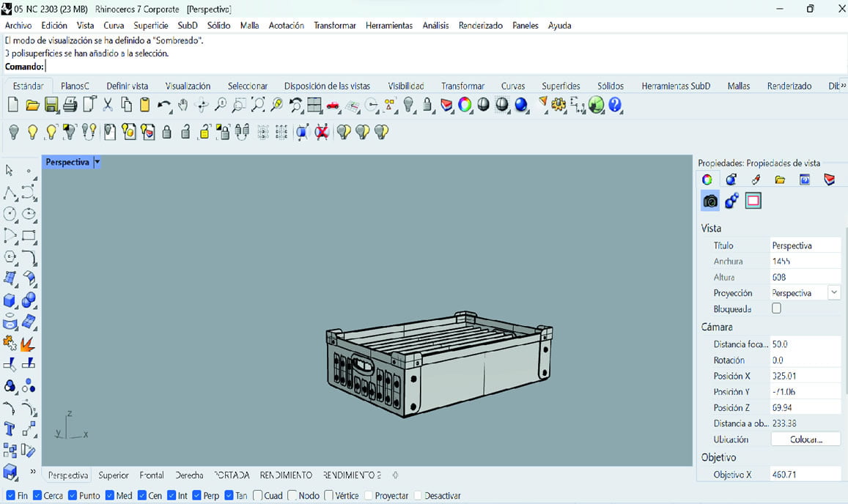Image resolution: width=848 pixels, height=504 pixels.
Task: Open the Herramientas menu
Action: tap(389, 26)
